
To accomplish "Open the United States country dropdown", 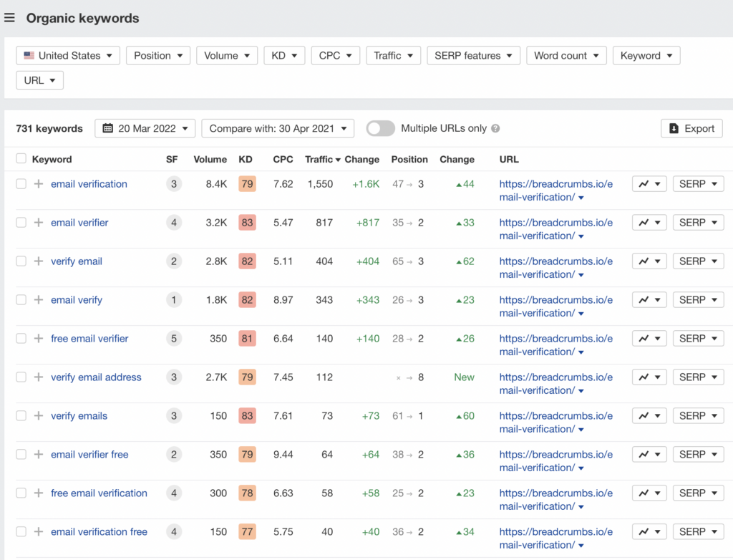I will point(69,56).
